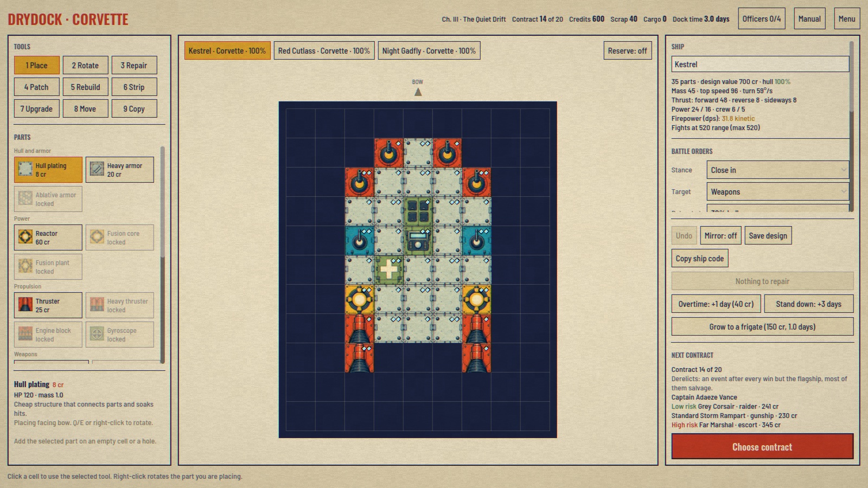
Task: Open the Menu
Action: point(846,19)
